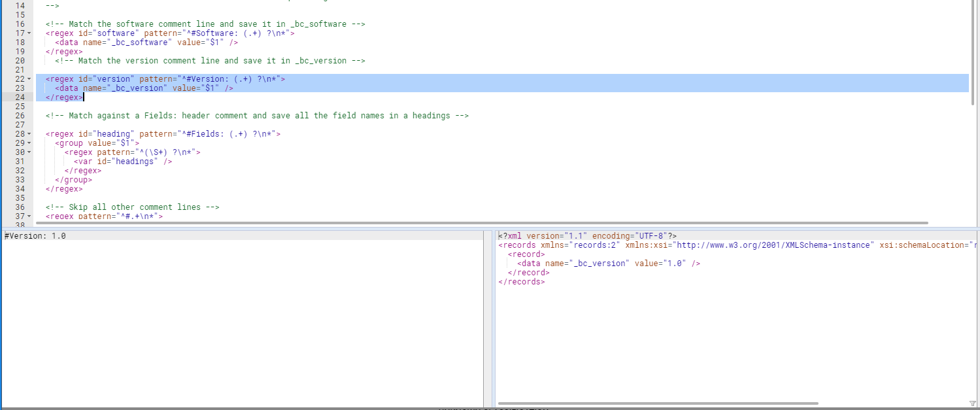This screenshot has height=410, width=980.
Task: Click line number 24 in the gutter
Action: [19, 97]
